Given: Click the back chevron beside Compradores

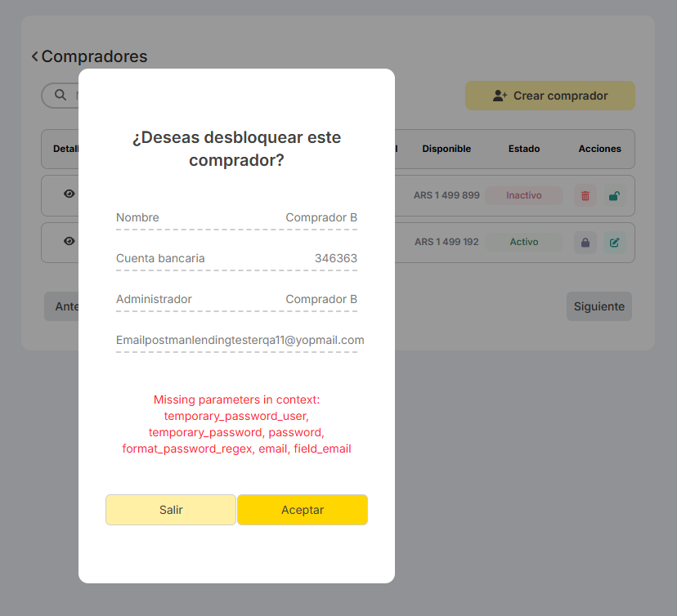Looking at the screenshot, I should (x=35, y=56).
